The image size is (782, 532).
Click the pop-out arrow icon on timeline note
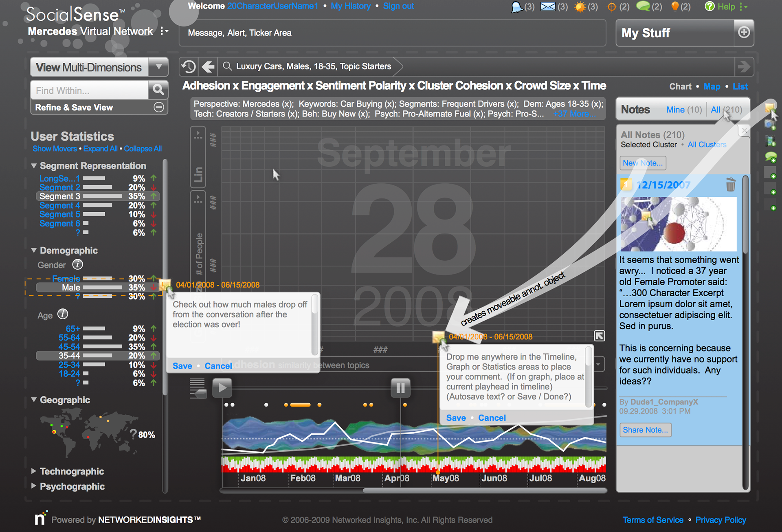pos(599,336)
